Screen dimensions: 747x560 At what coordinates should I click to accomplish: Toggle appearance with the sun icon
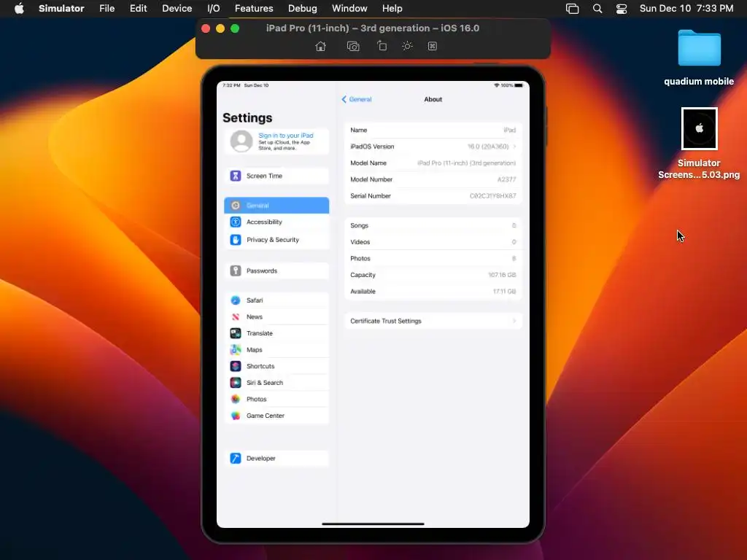click(407, 46)
